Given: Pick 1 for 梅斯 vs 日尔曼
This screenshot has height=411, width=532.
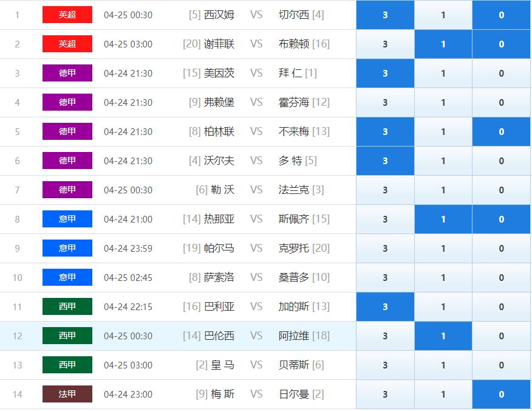Looking at the screenshot, I should [x=443, y=395].
